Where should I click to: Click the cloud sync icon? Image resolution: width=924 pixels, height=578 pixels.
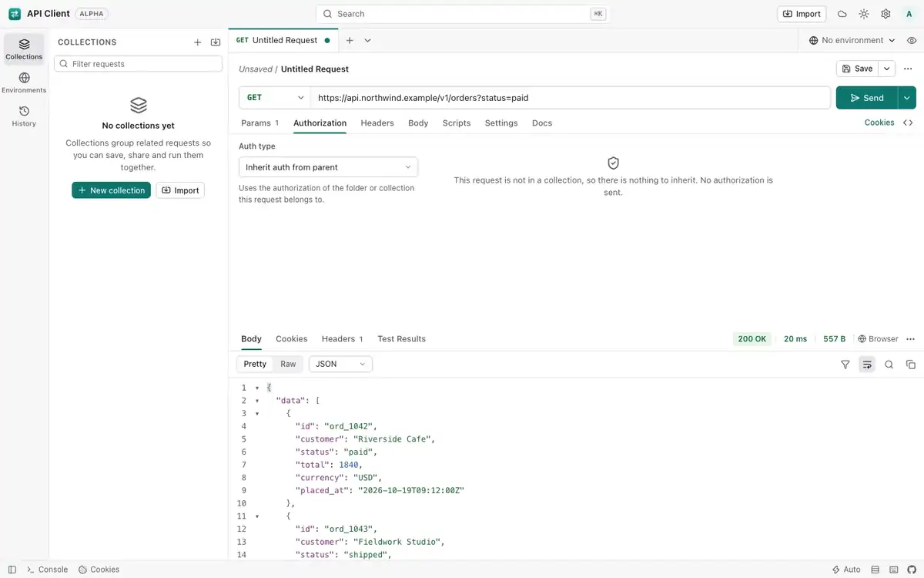[x=842, y=14]
